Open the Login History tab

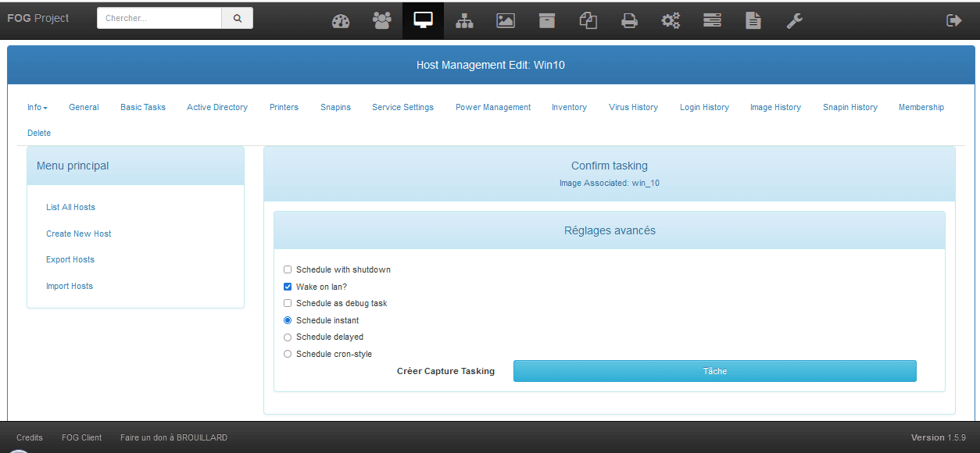pyautogui.click(x=704, y=108)
